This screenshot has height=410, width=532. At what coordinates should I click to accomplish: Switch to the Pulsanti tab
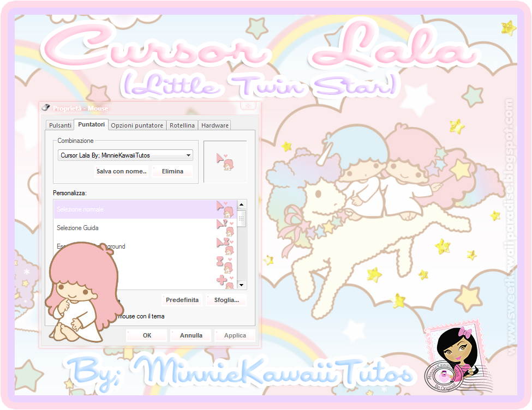click(59, 125)
